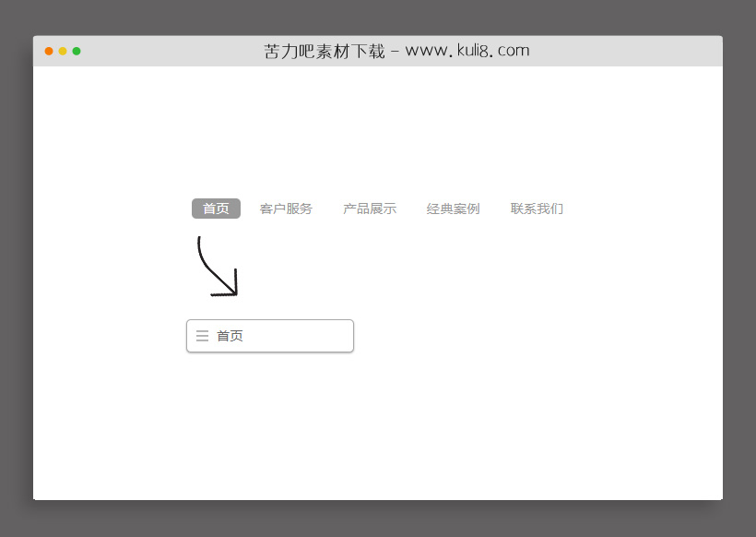This screenshot has height=537, width=756.
Task: Click the orange traffic light dot
Action: click(48, 51)
